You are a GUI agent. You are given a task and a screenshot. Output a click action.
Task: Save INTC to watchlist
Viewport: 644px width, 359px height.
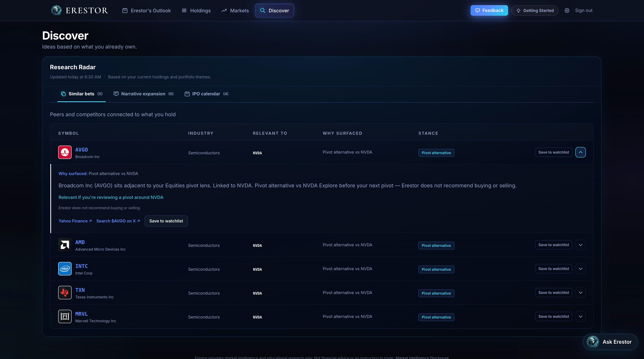point(554,269)
